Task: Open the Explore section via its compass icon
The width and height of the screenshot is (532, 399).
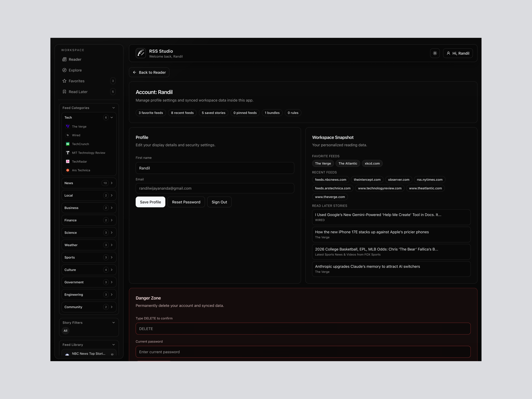Action: tap(64, 70)
